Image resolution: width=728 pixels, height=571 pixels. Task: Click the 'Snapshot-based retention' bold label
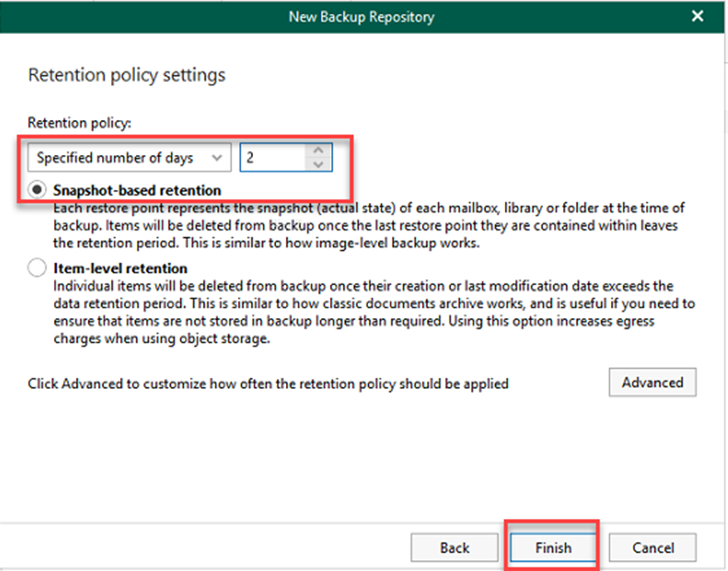[x=137, y=190]
